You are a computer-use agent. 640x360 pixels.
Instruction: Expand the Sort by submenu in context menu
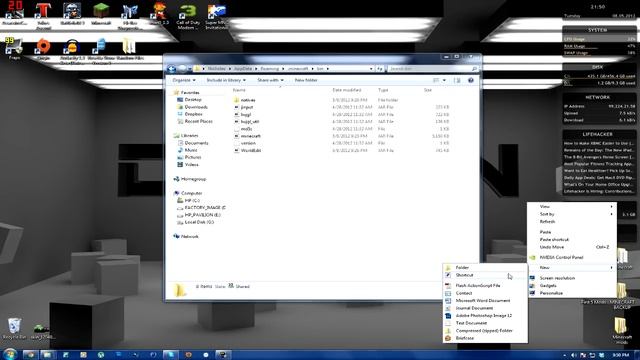(x=571, y=214)
